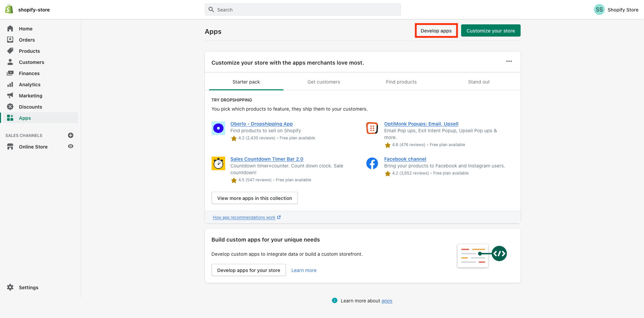
Task: Click the Facebook channel logo icon
Action: coord(372,163)
